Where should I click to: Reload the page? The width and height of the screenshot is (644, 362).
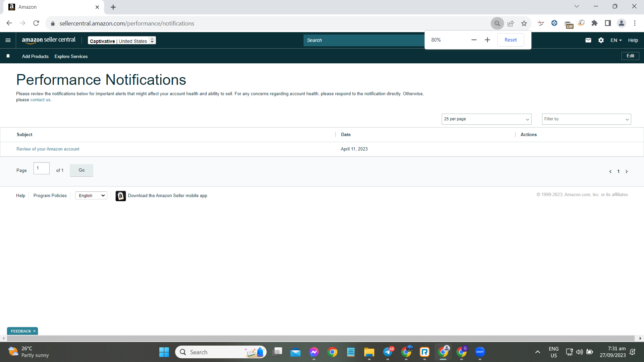click(x=36, y=23)
